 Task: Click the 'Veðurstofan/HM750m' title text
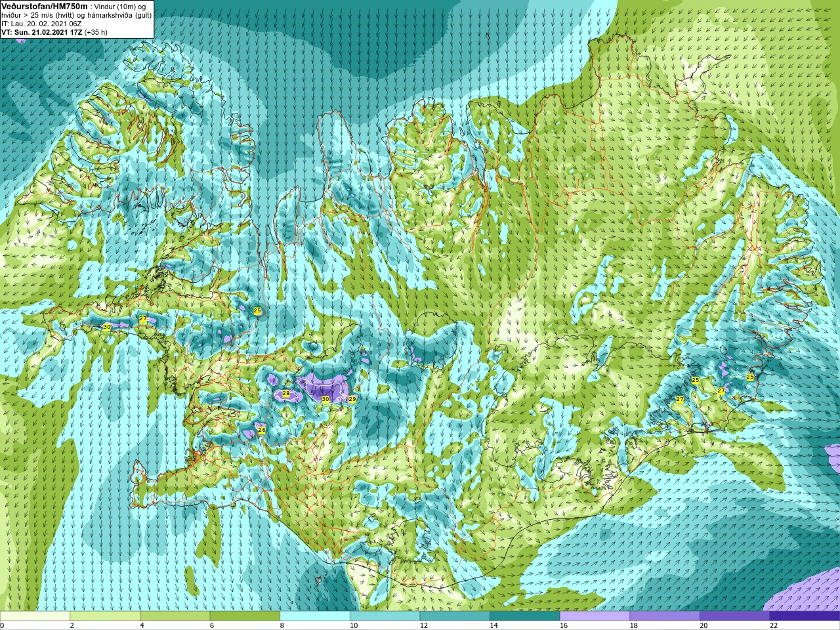[x=44, y=5]
